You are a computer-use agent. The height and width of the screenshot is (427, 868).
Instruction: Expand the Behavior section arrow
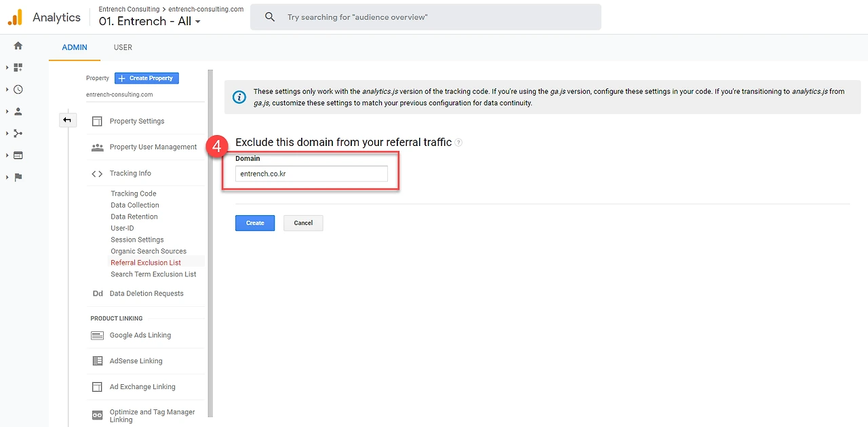pyautogui.click(x=7, y=155)
